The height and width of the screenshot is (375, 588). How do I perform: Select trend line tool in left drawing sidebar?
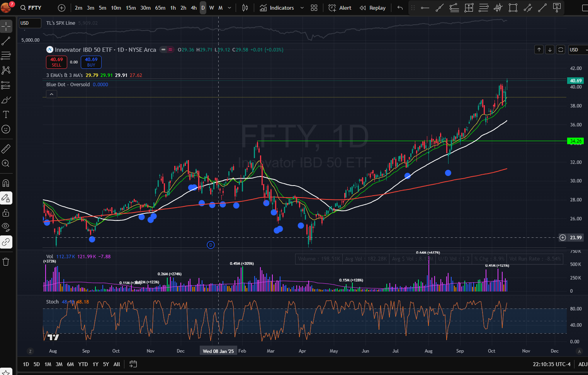(x=6, y=41)
